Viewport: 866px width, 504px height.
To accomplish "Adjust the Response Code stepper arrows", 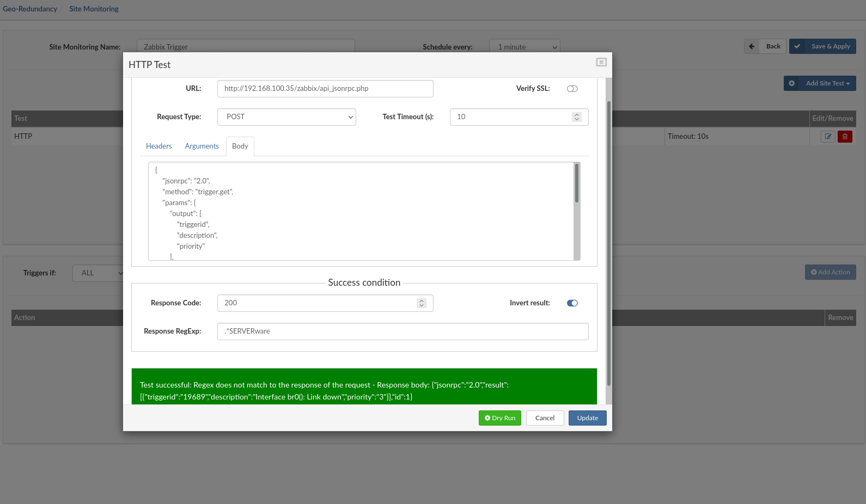I will point(421,303).
